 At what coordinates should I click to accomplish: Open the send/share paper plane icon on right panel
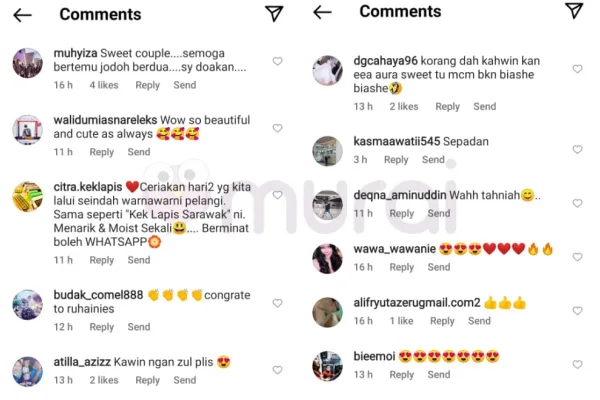click(574, 10)
